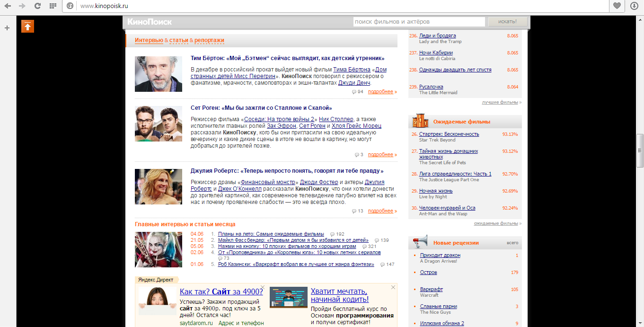Go forward with the browser forward arrow

22,6
